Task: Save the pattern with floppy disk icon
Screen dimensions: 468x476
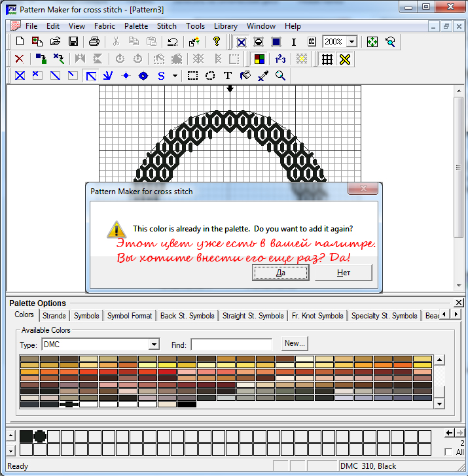Action: click(73, 41)
